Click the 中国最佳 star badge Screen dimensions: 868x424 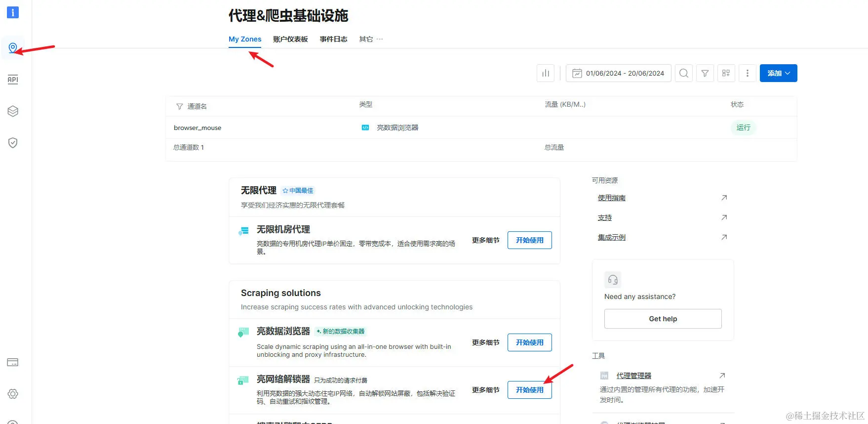click(x=298, y=190)
